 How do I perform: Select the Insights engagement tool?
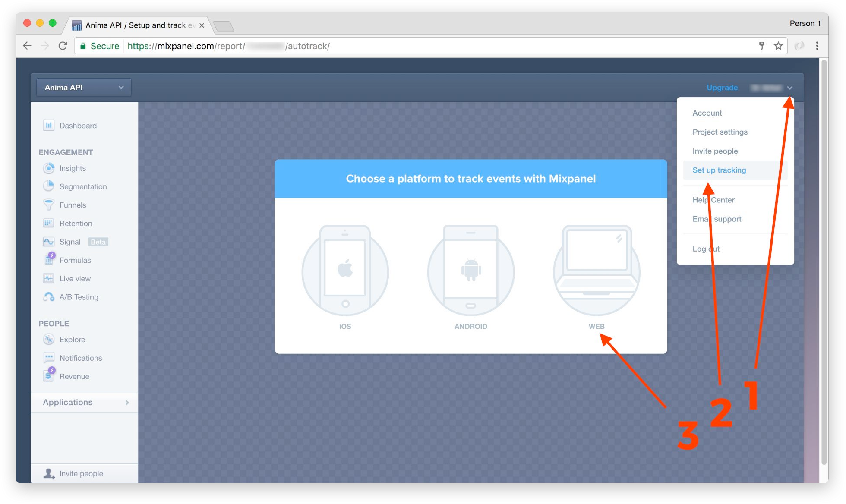[72, 168]
